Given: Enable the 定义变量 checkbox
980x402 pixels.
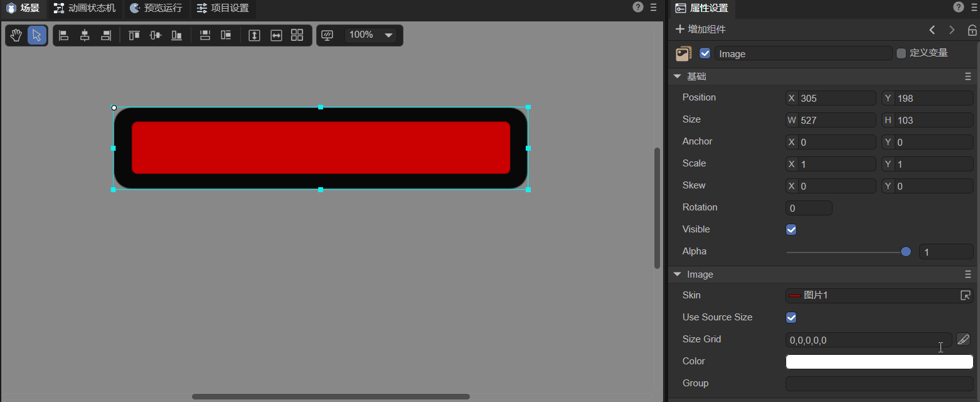Looking at the screenshot, I should [902, 53].
